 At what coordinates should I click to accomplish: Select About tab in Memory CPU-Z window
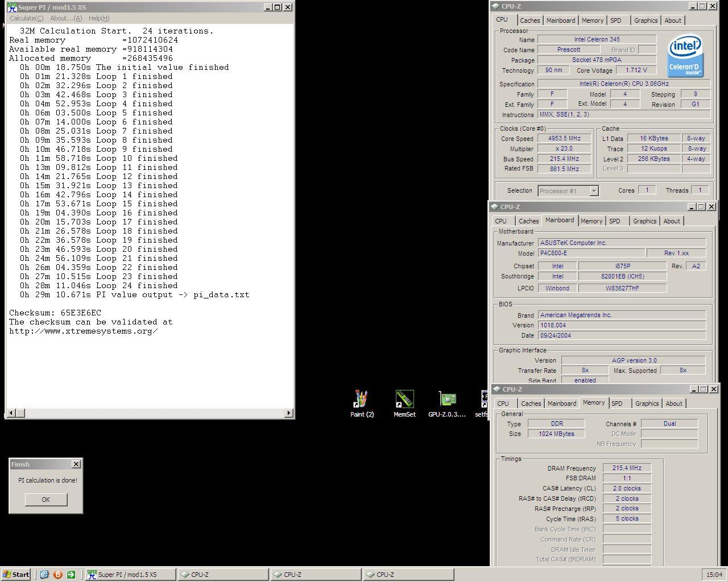[674, 404]
